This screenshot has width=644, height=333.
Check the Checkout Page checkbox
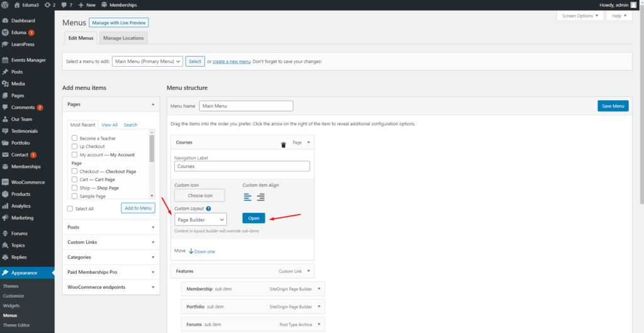(x=74, y=171)
